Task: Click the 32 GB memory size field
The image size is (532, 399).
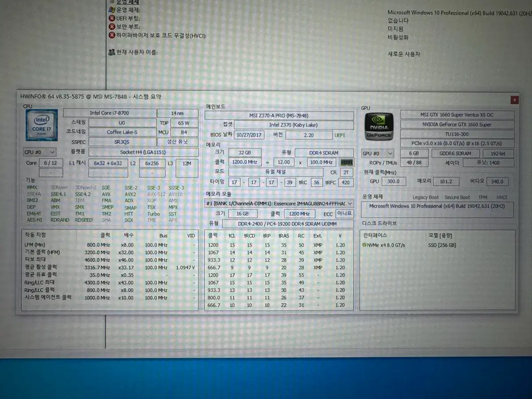Action: [244, 153]
